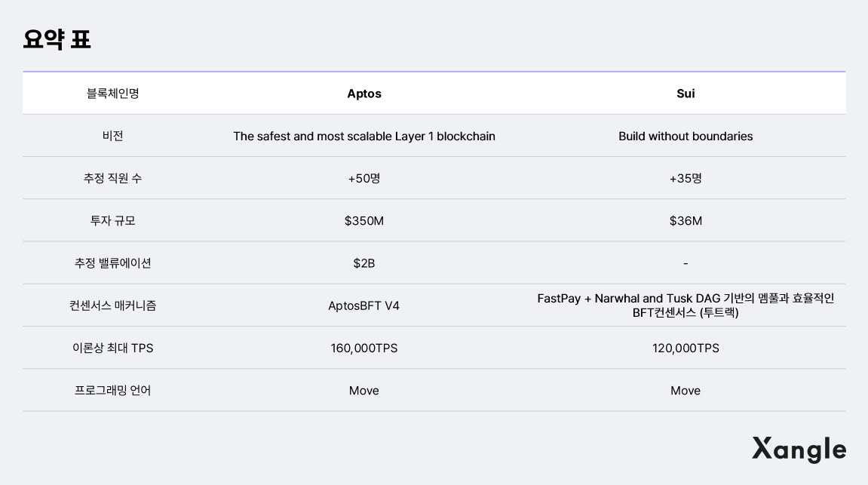This screenshot has height=485, width=868.
Task: Click the 추정 직원 수 row label
Action: tap(113, 178)
